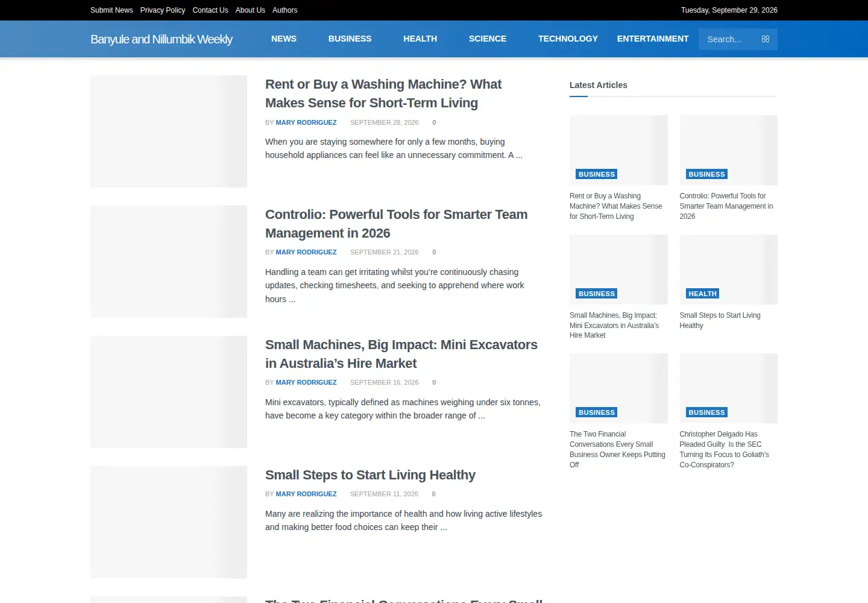Open the Small Steps to Start Living Healthy headline
Viewport: 868px width, 603px height.
point(370,475)
